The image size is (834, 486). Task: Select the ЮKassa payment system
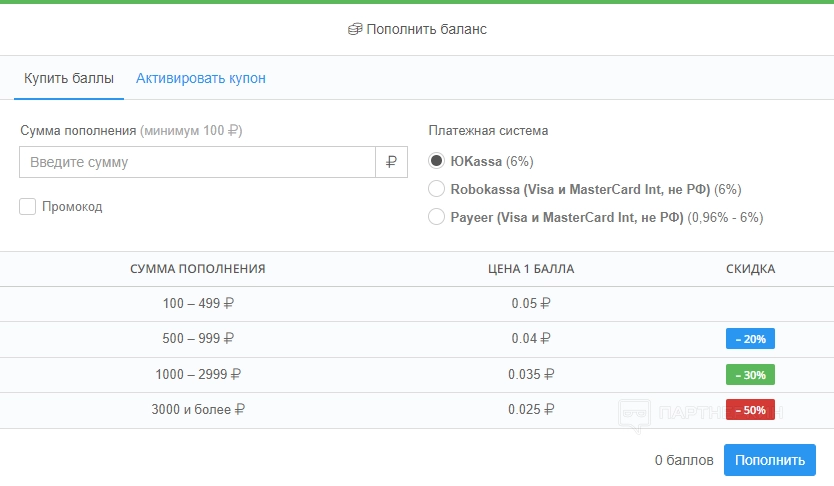click(x=436, y=161)
